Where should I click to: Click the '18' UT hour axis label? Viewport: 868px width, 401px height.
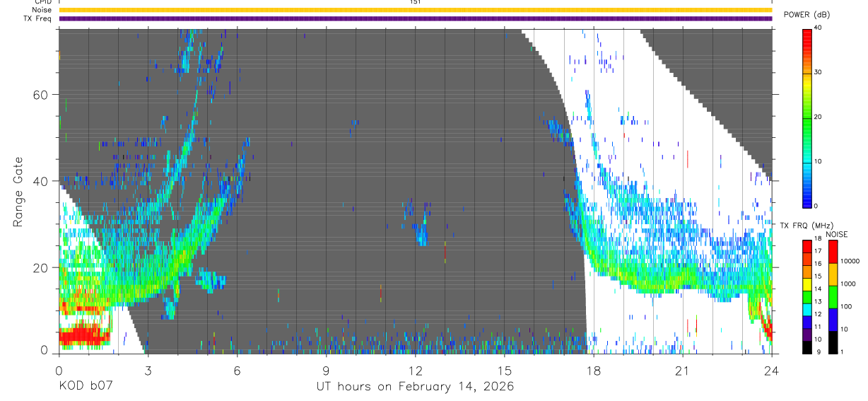[594, 370]
